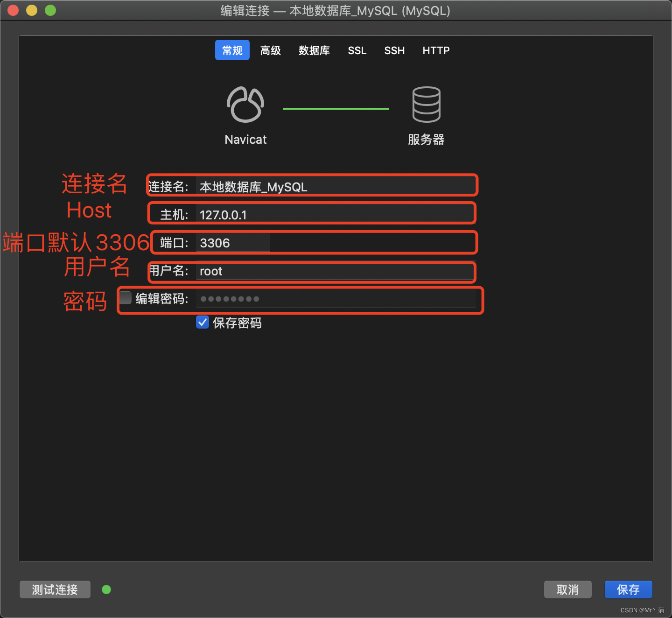Click the 取消 button

tap(568, 590)
